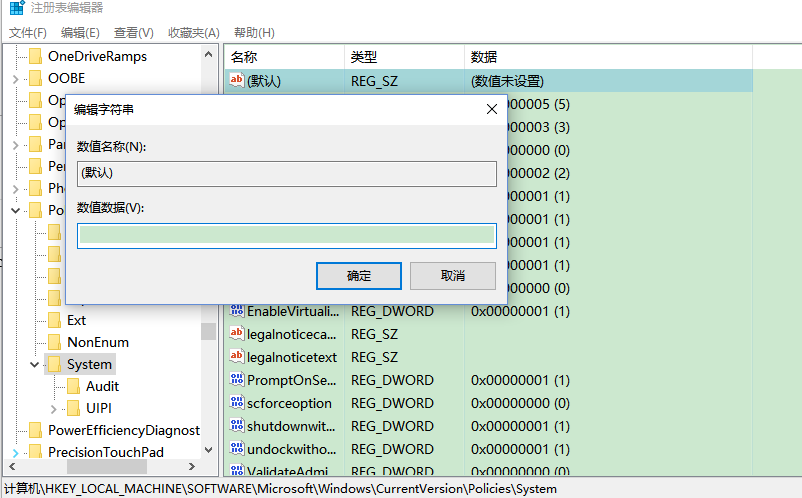
Task: Click the legalnoticetext string value icon
Action: pyautogui.click(x=237, y=357)
